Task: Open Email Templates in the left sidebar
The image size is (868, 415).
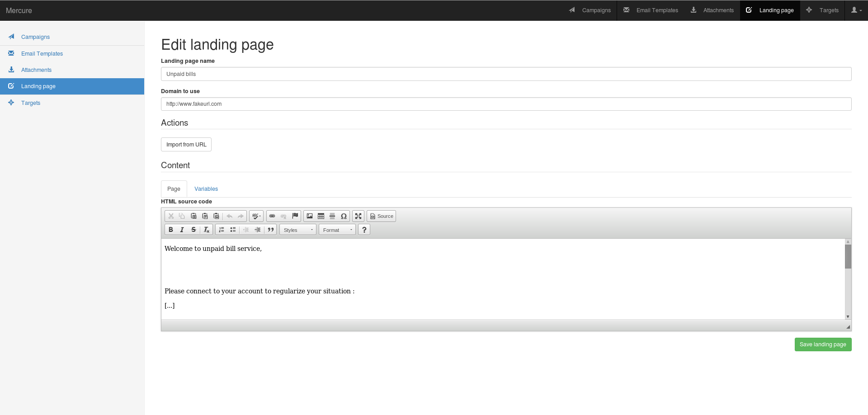Action: pos(72,53)
